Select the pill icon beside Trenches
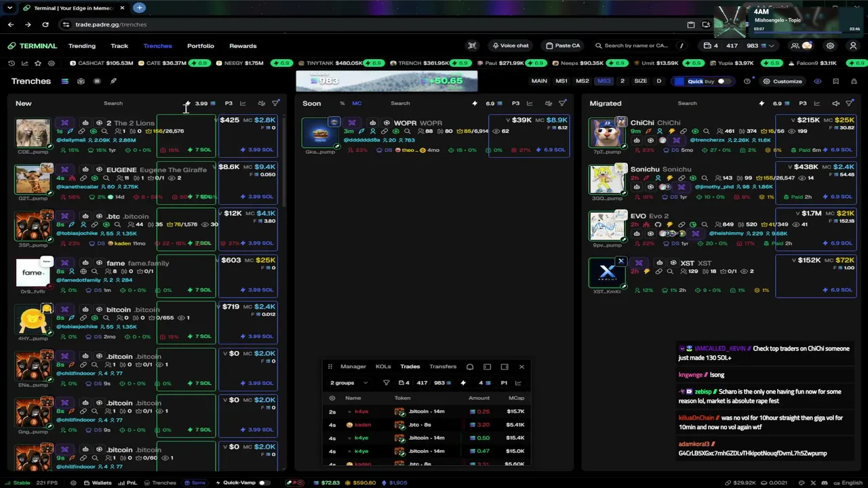Image resolution: width=868 pixels, height=488 pixels. pyautogui.click(x=97, y=81)
